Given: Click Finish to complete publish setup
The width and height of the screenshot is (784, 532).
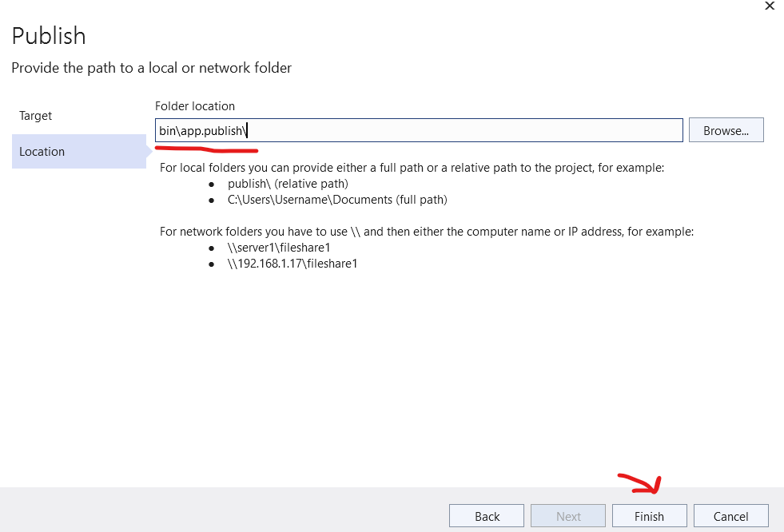Looking at the screenshot, I should coord(649,516).
